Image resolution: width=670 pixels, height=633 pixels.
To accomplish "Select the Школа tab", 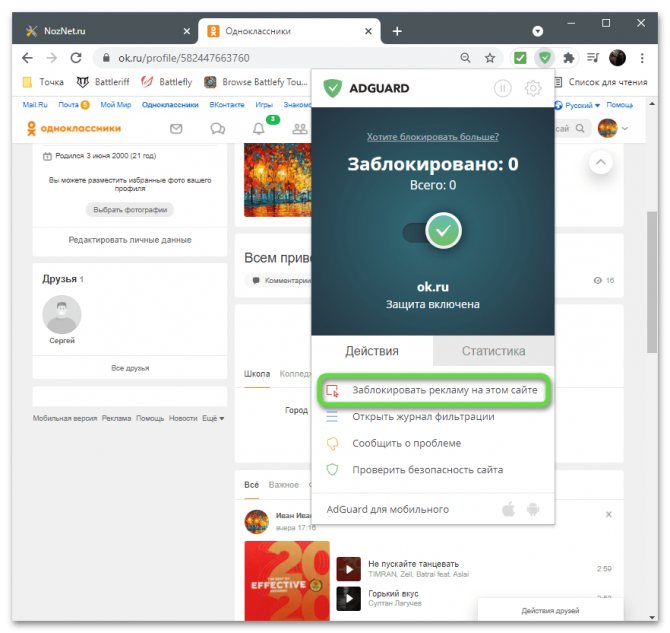I will pos(257,374).
